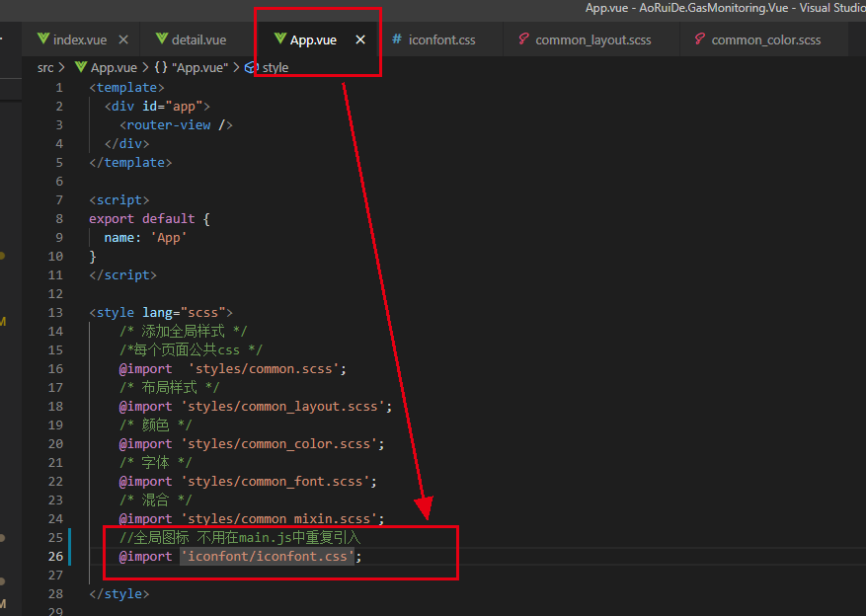Screen dimensions: 866x616
Task: Click the Sass icon on common_color.scss tab
Action: tap(699, 38)
